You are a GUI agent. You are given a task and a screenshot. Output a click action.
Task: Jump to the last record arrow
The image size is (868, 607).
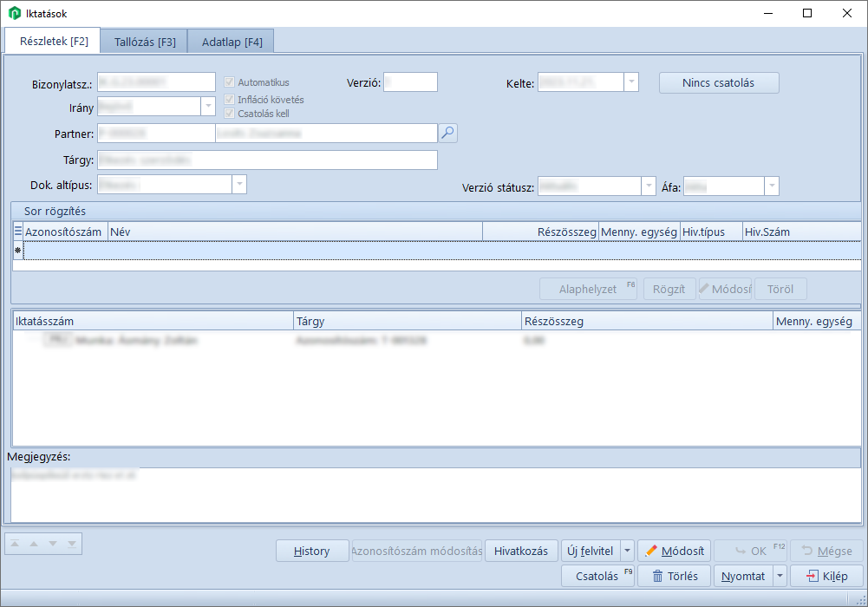click(x=72, y=544)
